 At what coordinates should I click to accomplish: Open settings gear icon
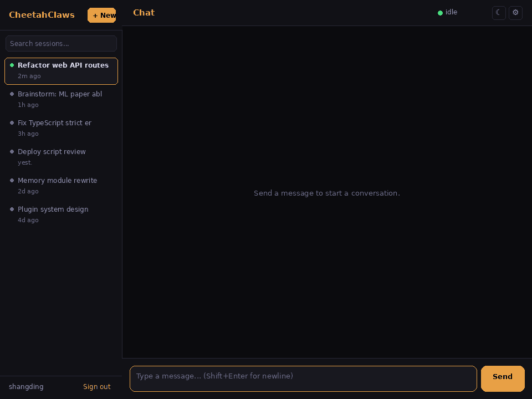click(515, 13)
